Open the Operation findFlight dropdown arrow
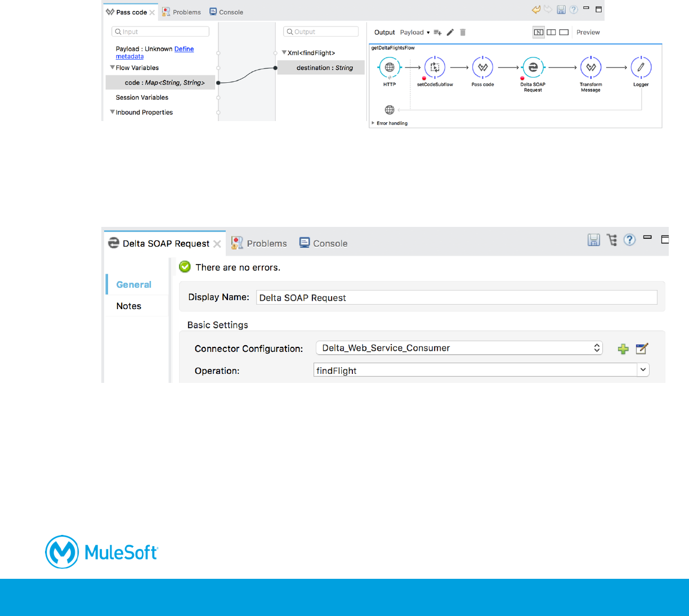Viewport: 689px width, 616px height. [x=643, y=370]
